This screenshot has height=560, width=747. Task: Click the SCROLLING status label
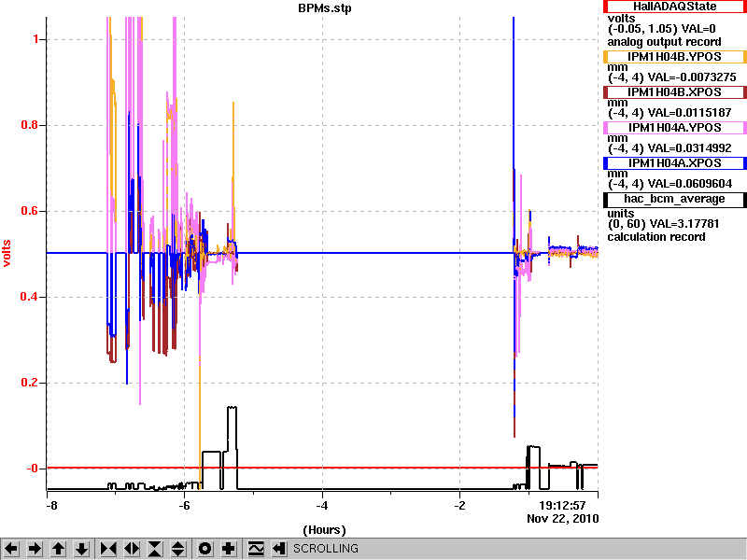[326, 549]
